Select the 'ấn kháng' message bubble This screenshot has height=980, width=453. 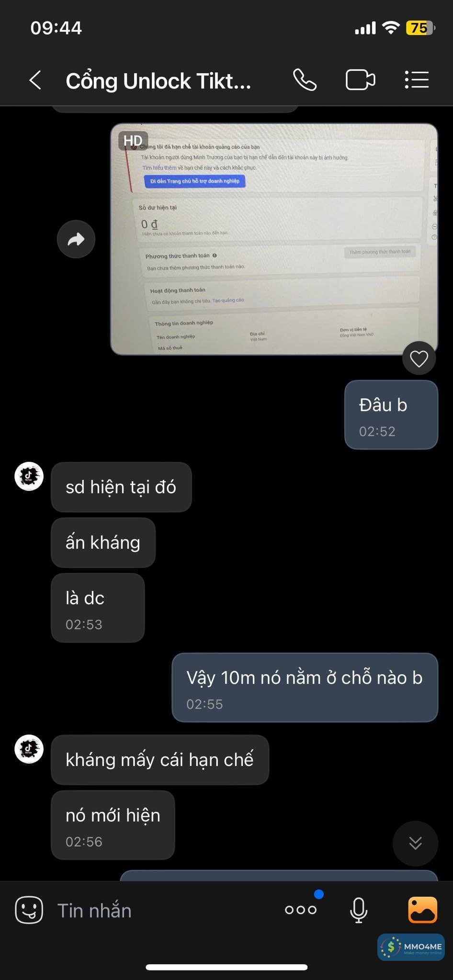[103, 543]
